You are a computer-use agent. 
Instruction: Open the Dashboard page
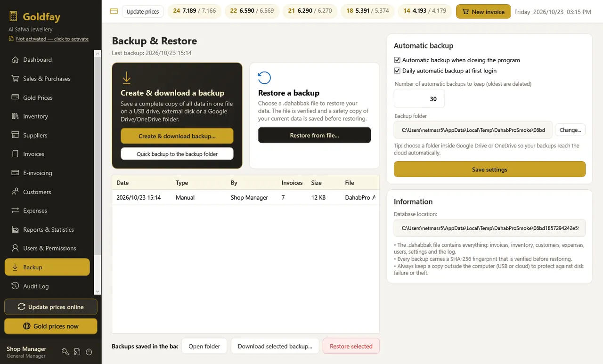tap(47, 60)
